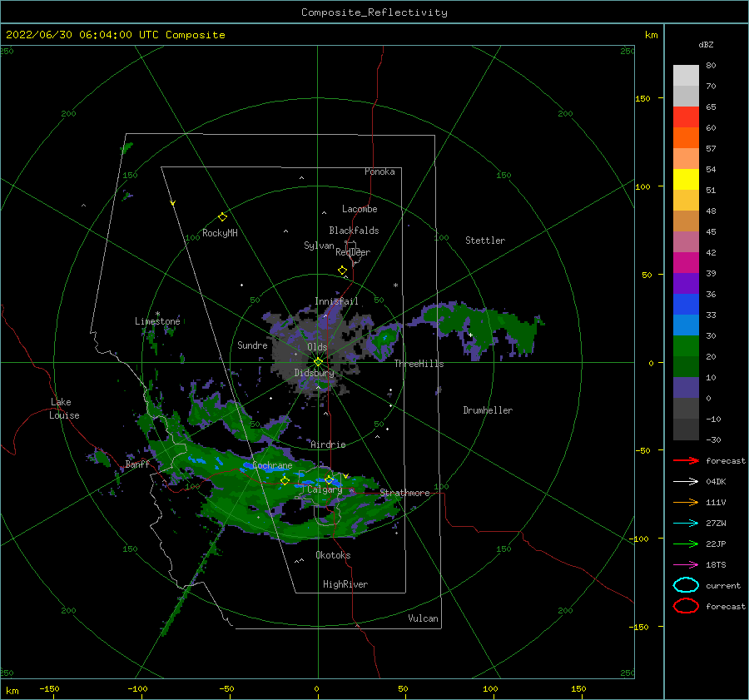
Task: Click the Stettler label
Action: [x=485, y=241]
